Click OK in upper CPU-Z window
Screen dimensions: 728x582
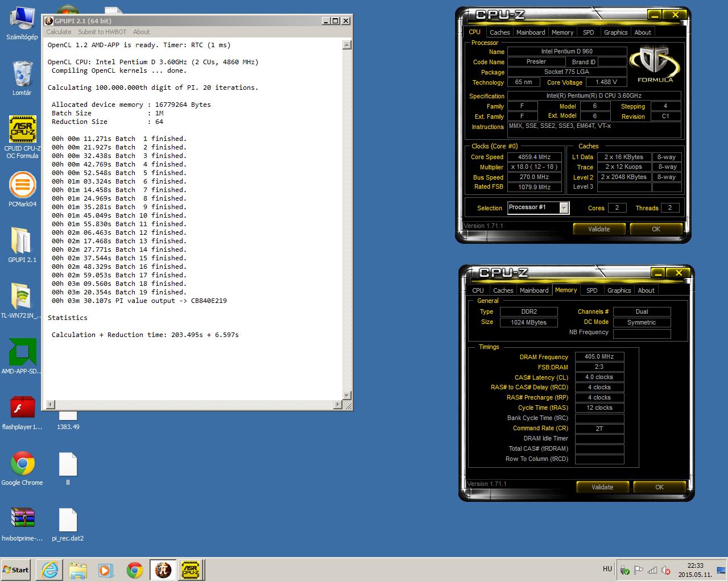pyautogui.click(x=656, y=229)
